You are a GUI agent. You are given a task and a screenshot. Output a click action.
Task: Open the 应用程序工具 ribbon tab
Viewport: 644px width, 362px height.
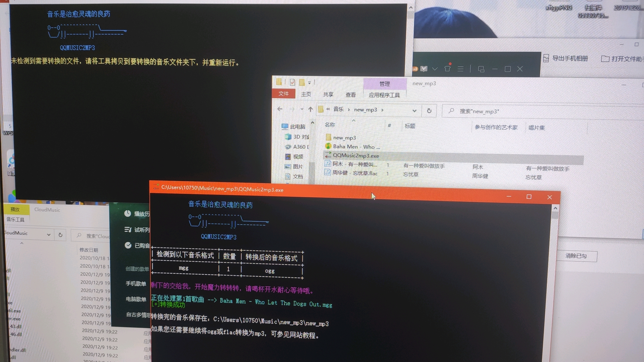point(384,95)
